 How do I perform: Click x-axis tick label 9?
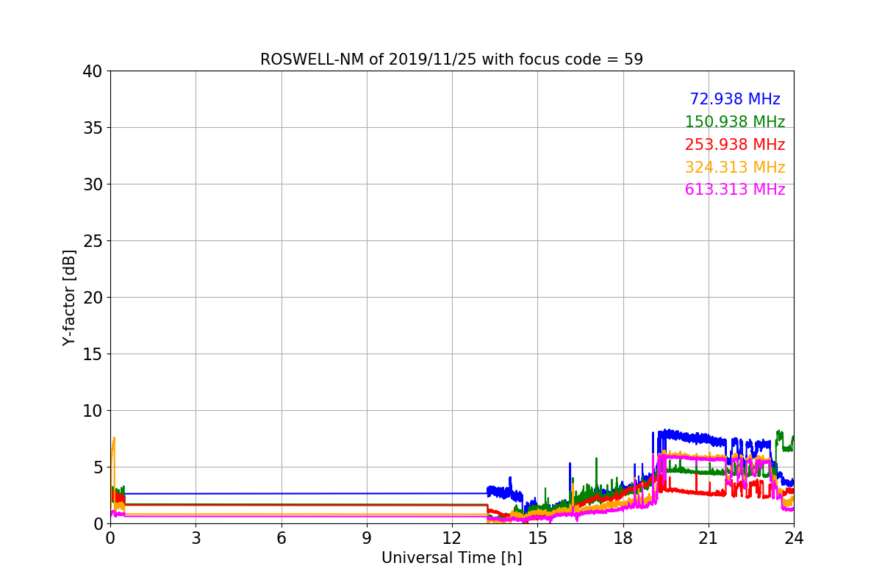[367, 538]
